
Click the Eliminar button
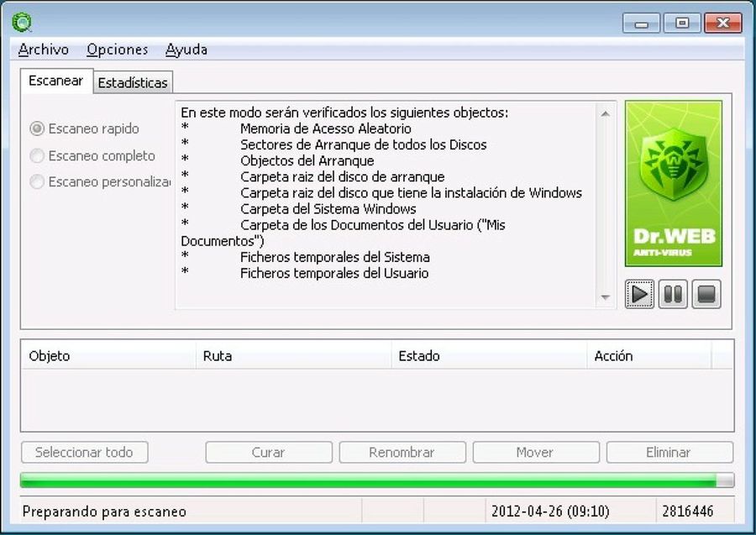tap(668, 453)
